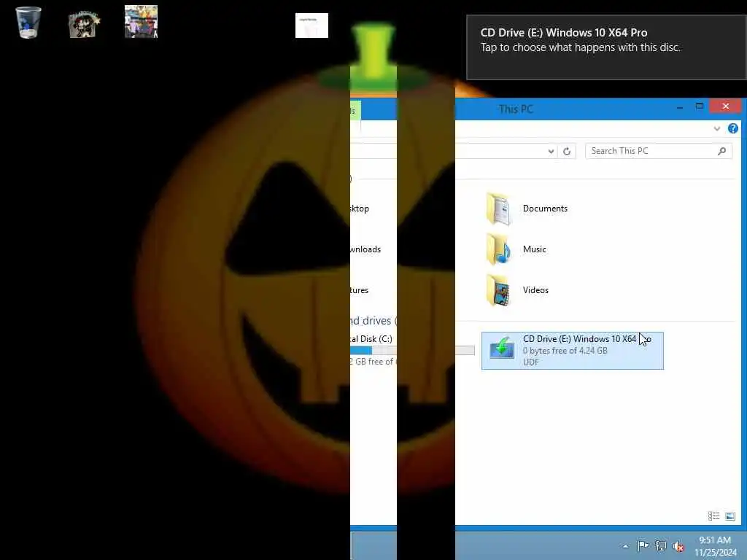Open the Music folder icon
The image size is (747, 560).
(498, 249)
